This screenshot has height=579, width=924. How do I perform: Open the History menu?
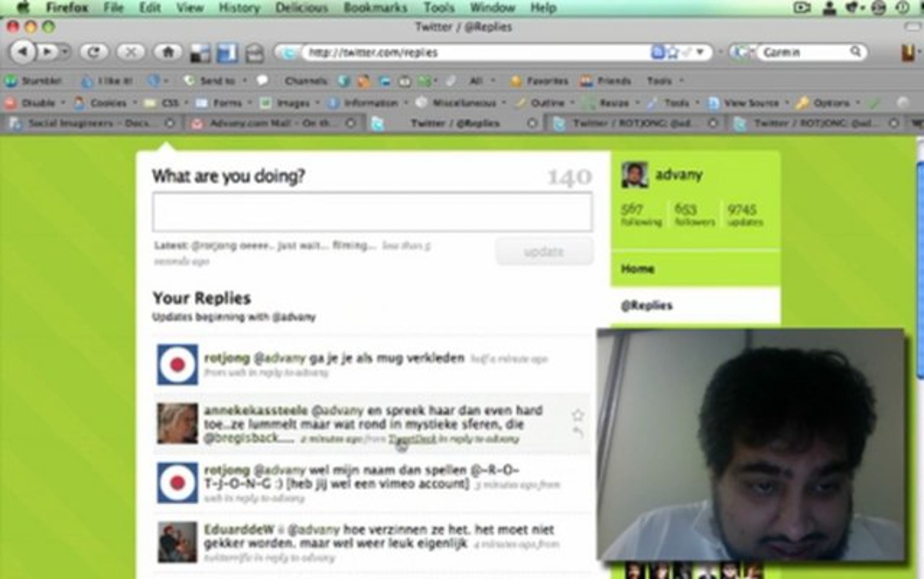(x=239, y=8)
